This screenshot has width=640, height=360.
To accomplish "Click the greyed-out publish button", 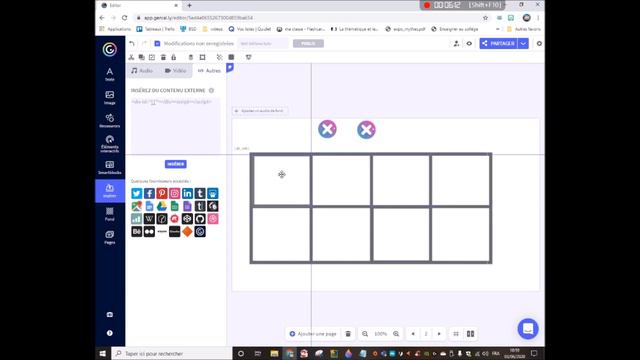I will tap(308, 43).
